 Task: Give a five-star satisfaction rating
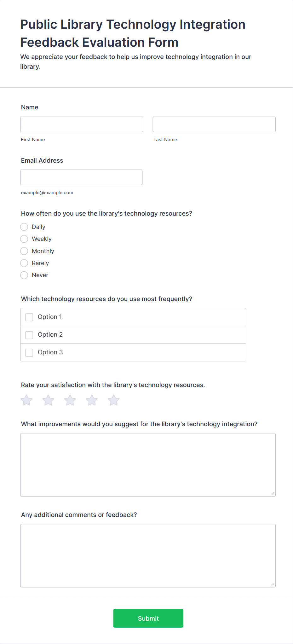114,400
